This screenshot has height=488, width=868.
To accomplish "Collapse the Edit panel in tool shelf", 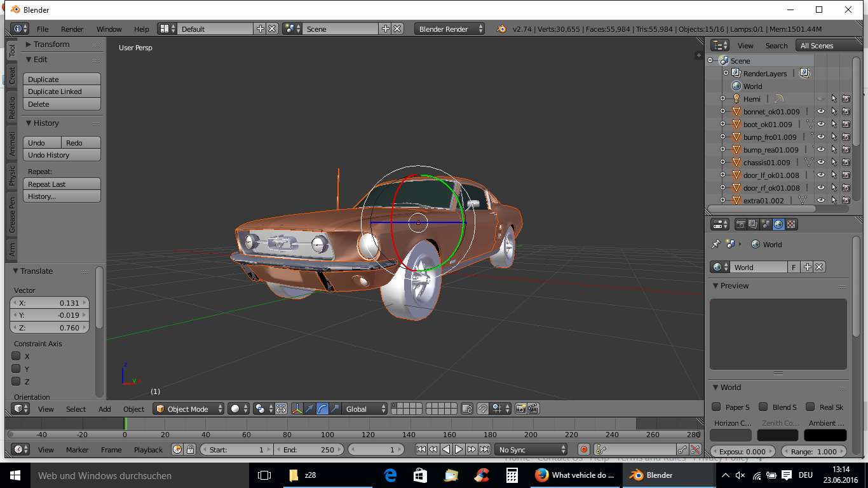I will (29, 59).
